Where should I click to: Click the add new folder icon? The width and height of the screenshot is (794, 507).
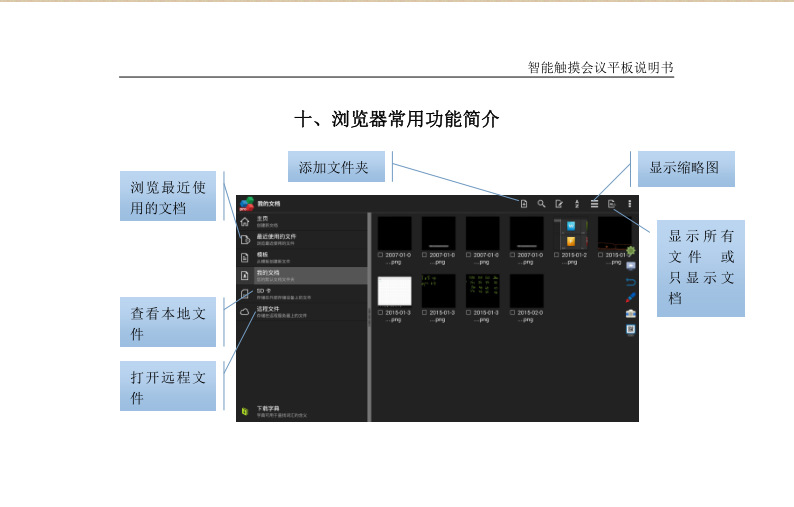pyautogui.click(x=524, y=204)
